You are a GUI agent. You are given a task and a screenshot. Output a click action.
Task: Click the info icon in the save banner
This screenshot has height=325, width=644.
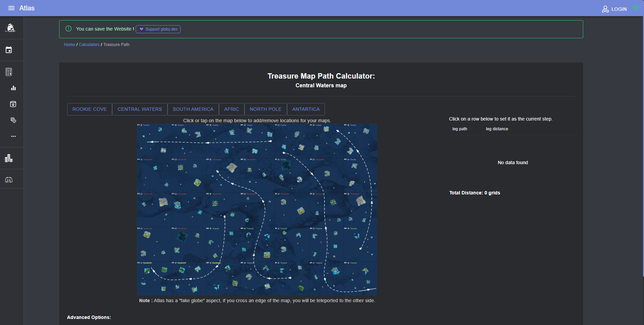pos(68,29)
